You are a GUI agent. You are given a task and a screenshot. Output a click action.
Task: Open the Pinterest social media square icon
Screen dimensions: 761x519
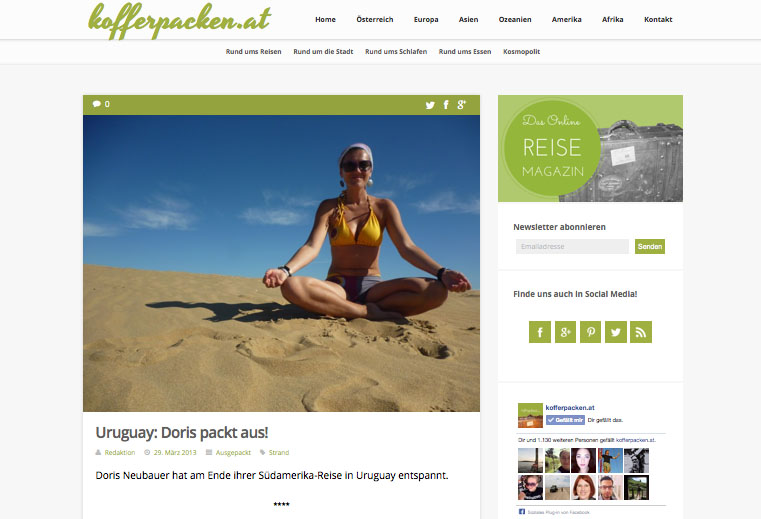tap(590, 332)
